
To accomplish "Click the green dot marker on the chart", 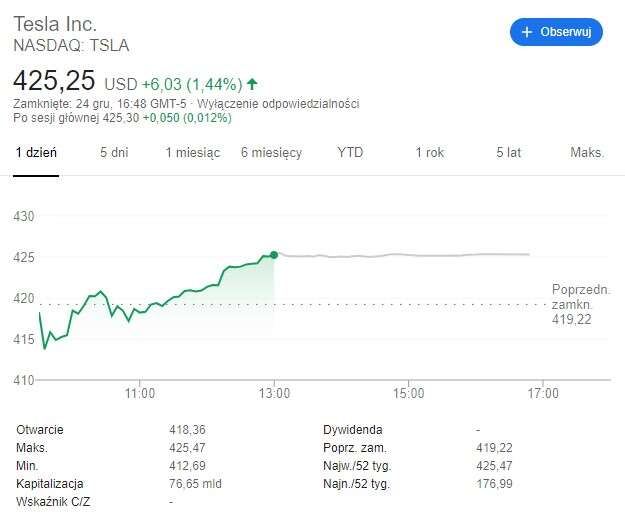I will point(274,255).
